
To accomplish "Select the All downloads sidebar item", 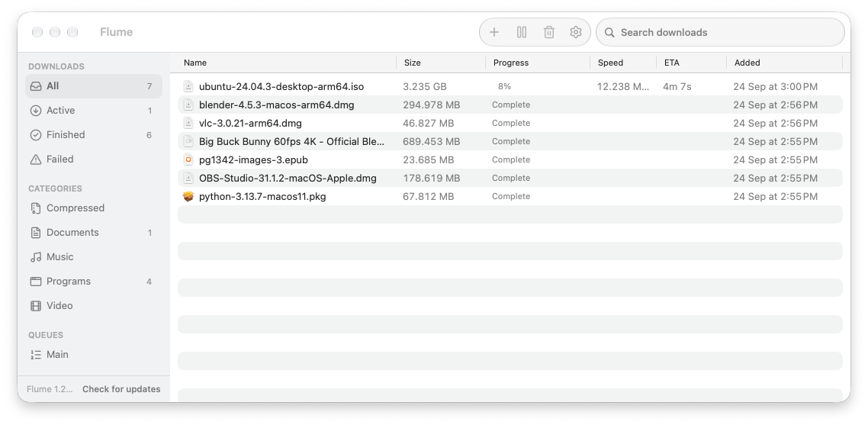I will coord(94,86).
